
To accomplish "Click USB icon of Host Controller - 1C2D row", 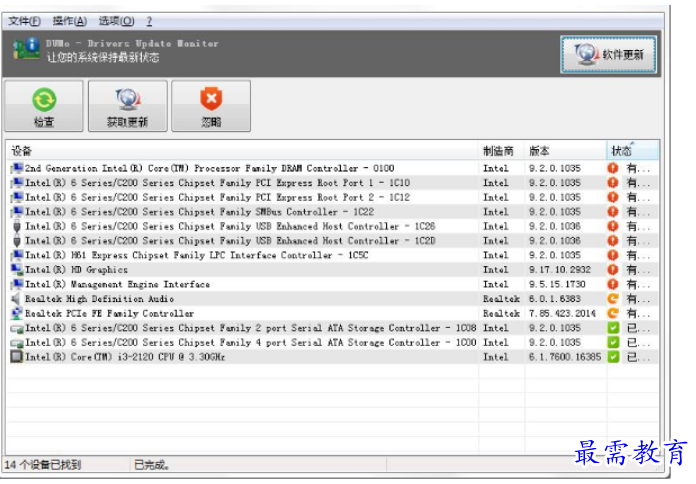I will point(17,241).
